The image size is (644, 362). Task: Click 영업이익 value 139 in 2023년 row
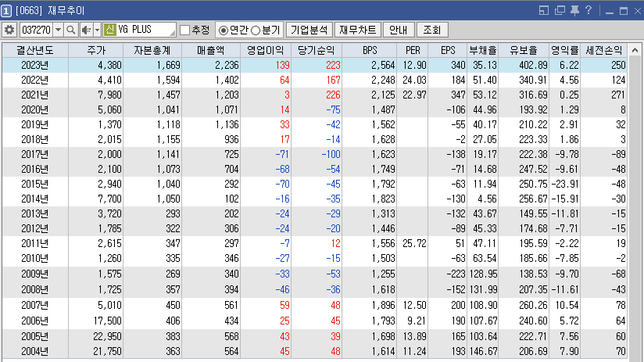pyautogui.click(x=282, y=65)
